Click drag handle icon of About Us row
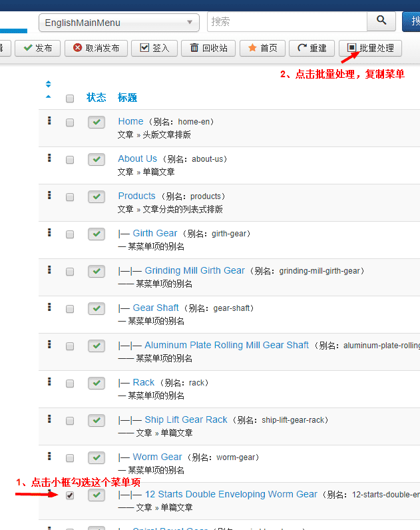 tap(49, 158)
